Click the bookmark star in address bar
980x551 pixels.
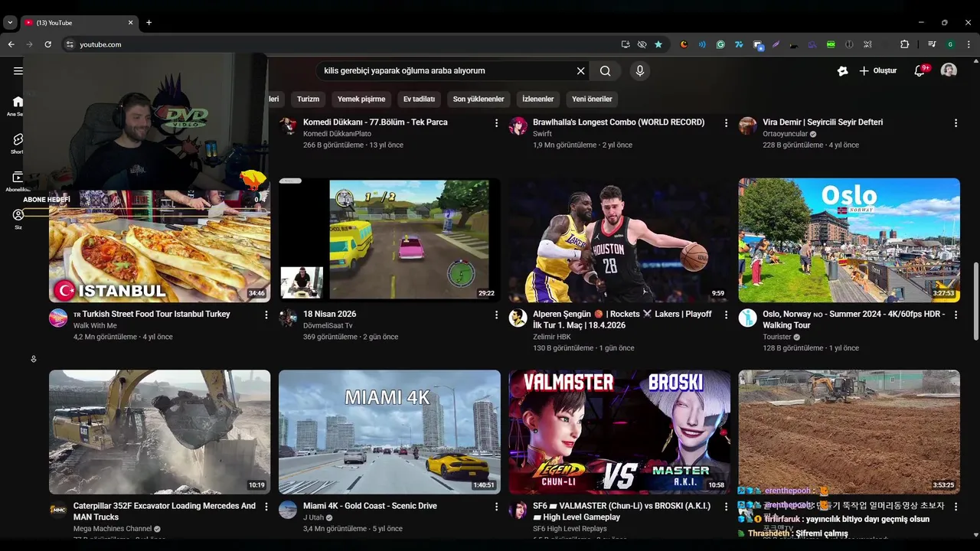(x=658, y=44)
